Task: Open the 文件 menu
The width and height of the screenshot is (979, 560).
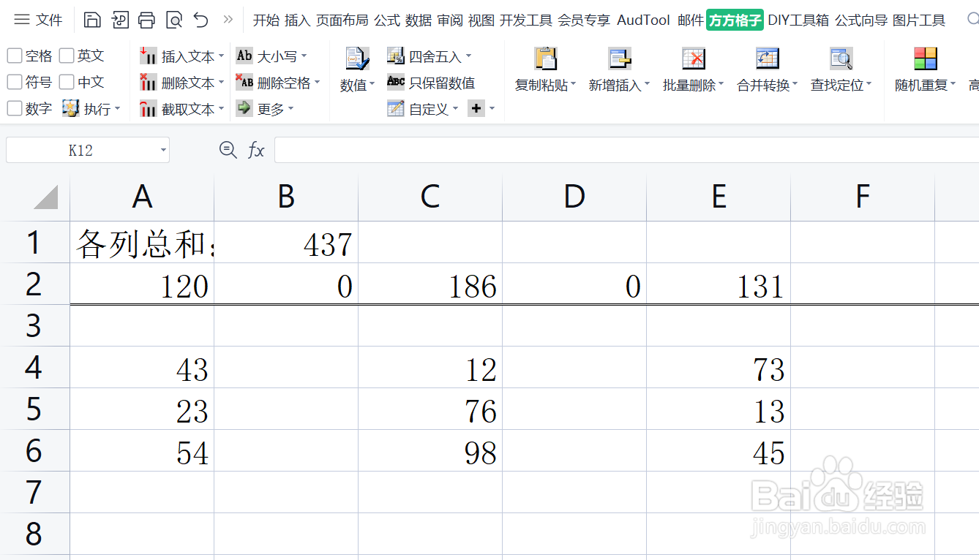Action: click(39, 20)
